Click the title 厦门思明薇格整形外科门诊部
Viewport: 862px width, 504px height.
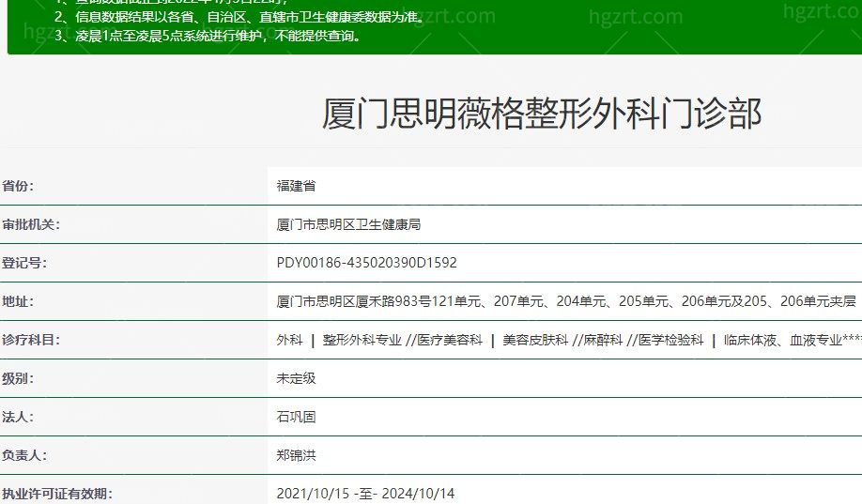(542, 114)
